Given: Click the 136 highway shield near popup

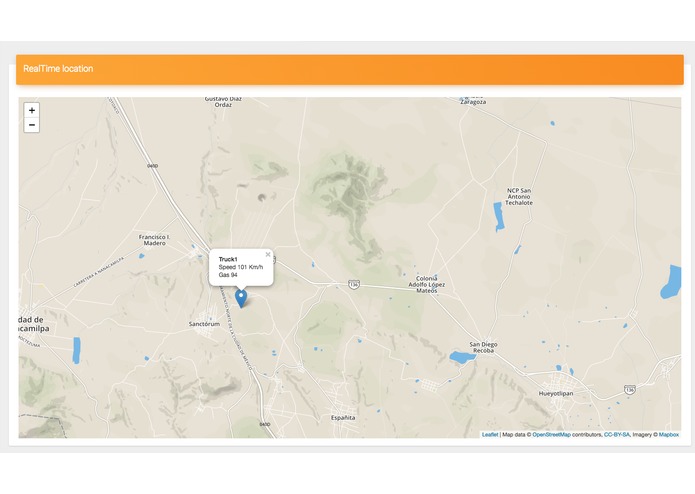Looking at the screenshot, I should click(353, 284).
